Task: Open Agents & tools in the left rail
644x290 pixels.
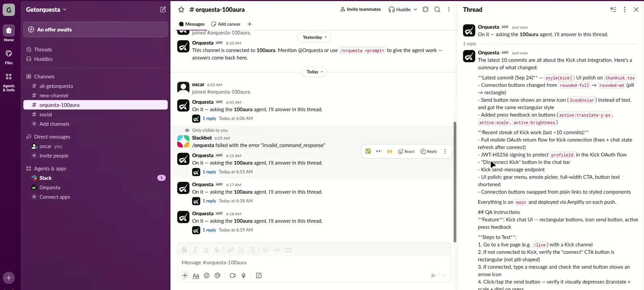Action: coord(9,82)
